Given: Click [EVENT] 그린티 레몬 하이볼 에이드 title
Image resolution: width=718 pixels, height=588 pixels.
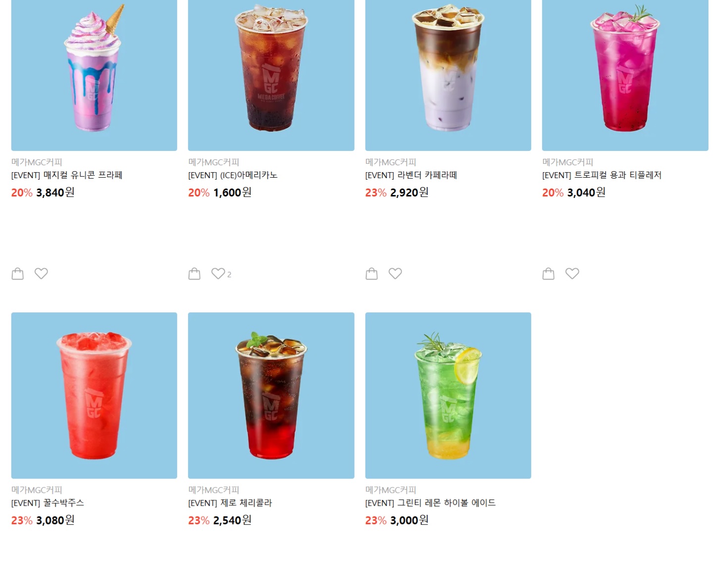Looking at the screenshot, I should pyautogui.click(x=430, y=503).
